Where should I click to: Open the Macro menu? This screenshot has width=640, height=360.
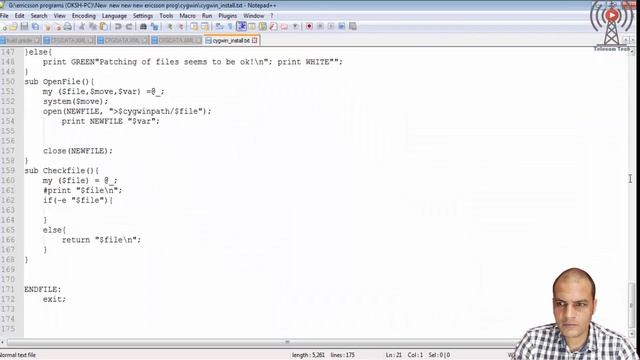(x=187, y=16)
